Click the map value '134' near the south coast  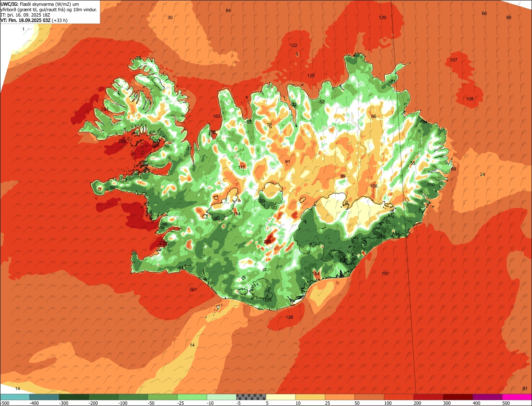pos(316,274)
